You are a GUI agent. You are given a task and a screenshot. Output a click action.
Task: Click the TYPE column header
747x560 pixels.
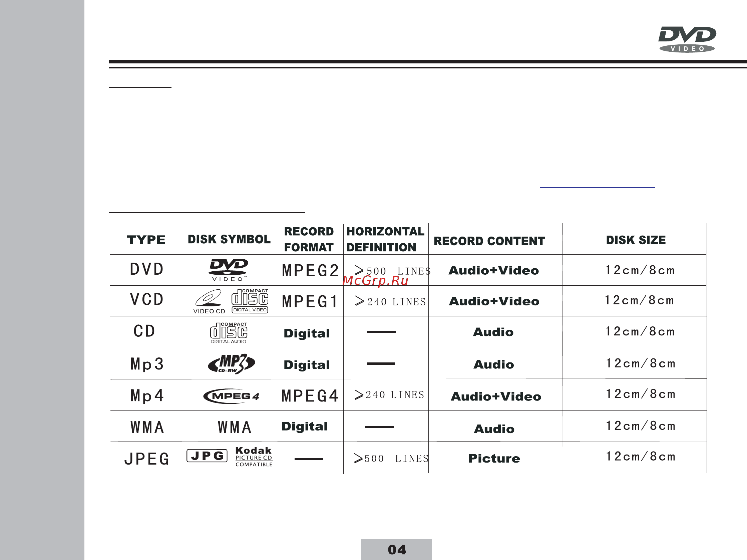tap(146, 240)
